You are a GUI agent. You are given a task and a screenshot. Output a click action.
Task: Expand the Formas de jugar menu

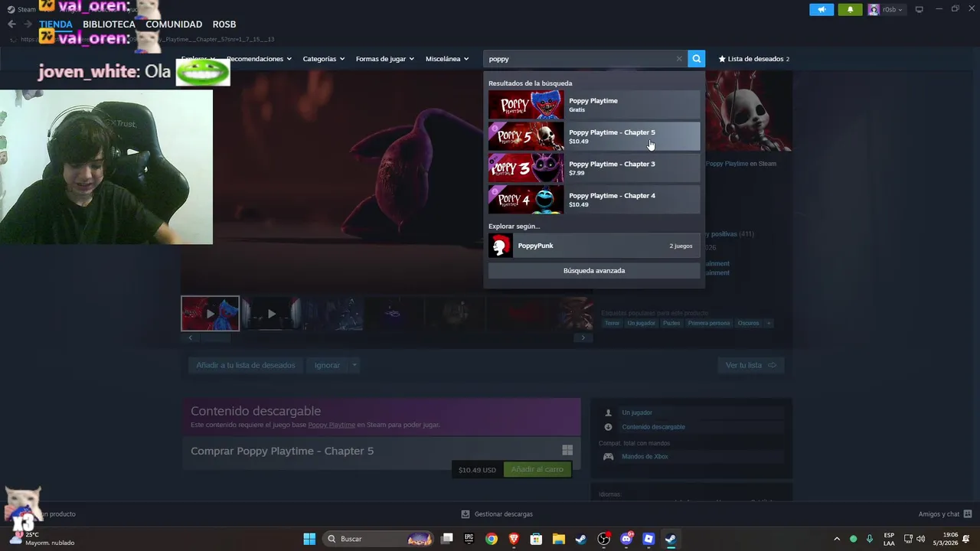[384, 59]
